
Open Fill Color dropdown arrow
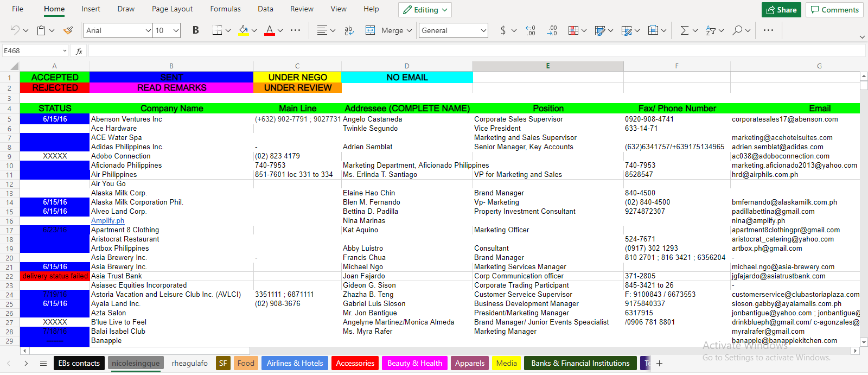coord(254,30)
